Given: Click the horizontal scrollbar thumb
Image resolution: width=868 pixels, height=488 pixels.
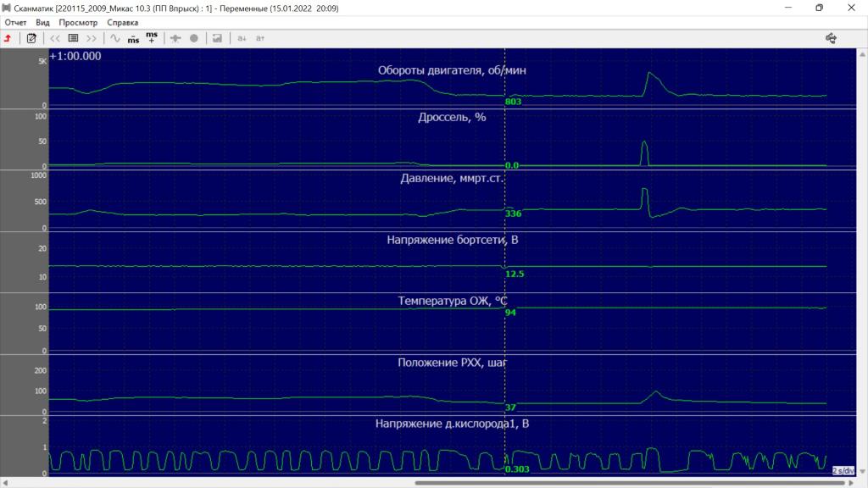Looking at the screenshot, I should point(630,483).
